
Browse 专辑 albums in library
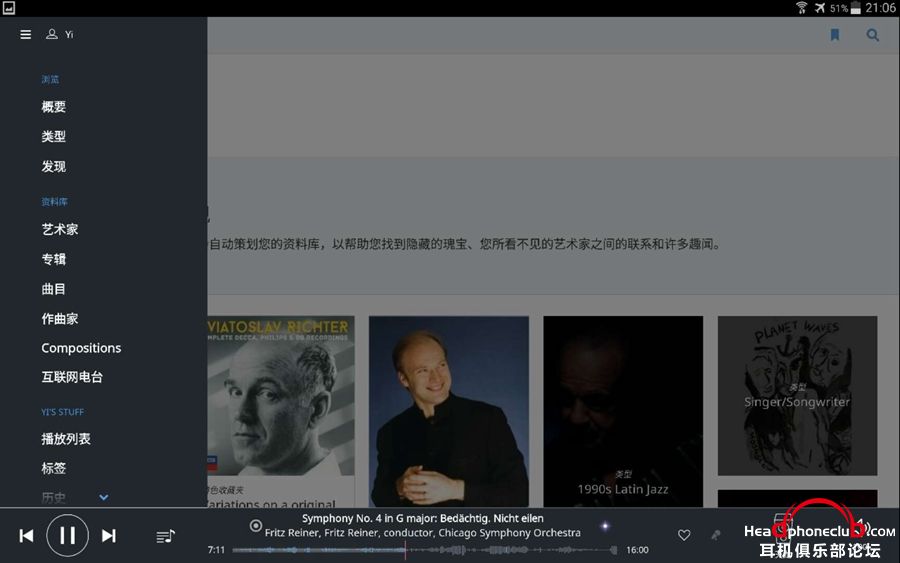pyautogui.click(x=53, y=259)
